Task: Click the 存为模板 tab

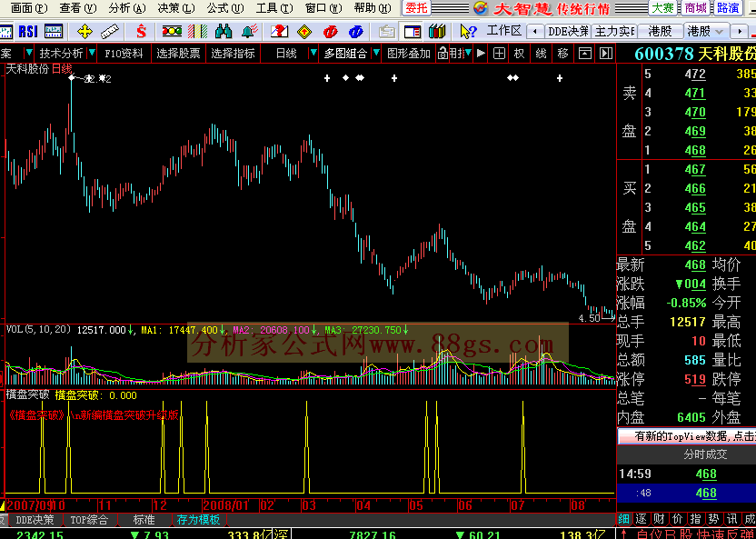Action: [198, 519]
